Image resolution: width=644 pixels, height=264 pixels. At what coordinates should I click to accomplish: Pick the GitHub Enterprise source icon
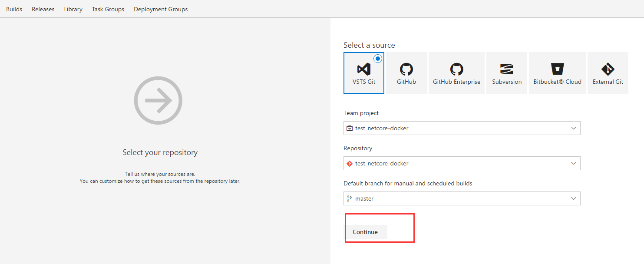tap(456, 69)
